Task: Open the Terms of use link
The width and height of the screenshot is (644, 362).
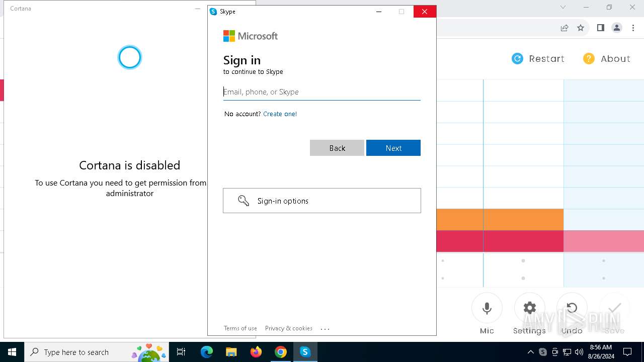Action: [x=240, y=328]
